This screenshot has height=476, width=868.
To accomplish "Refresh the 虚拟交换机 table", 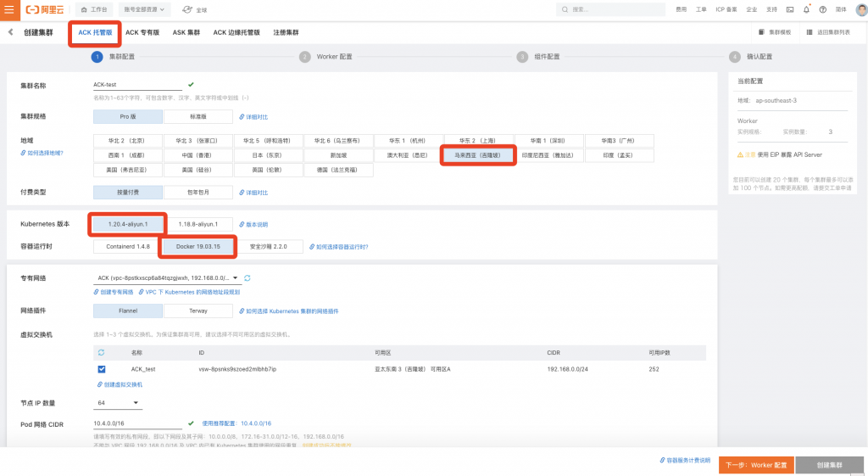I will (x=102, y=352).
